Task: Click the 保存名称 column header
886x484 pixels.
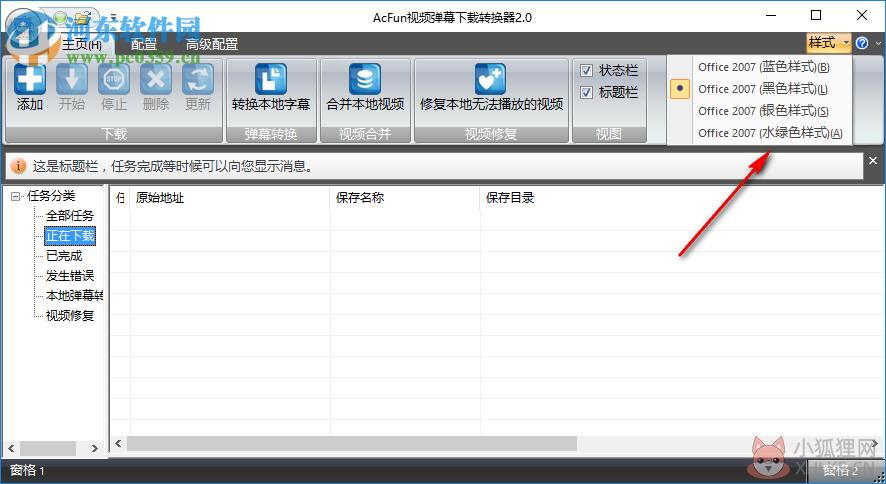Action: (405, 198)
